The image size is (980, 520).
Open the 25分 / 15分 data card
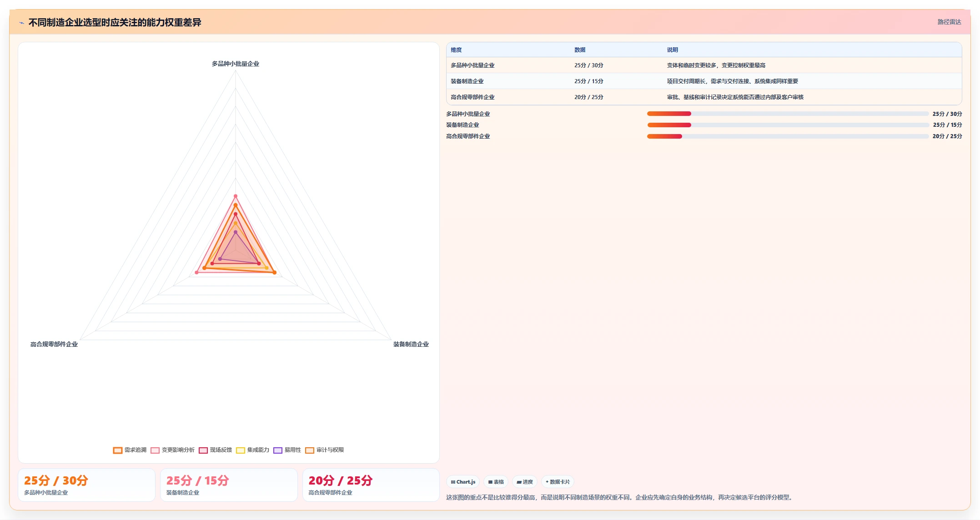pyautogui.click(x=229, y=485)
